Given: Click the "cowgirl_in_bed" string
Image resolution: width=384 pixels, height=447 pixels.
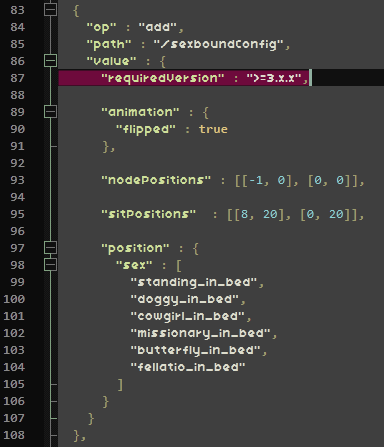Looking at the screenshot, I should point(188,316).
